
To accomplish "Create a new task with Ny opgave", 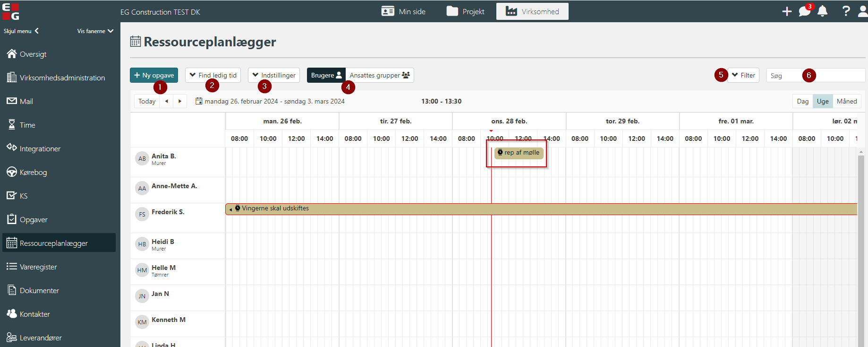I will [x=153, y=75].
